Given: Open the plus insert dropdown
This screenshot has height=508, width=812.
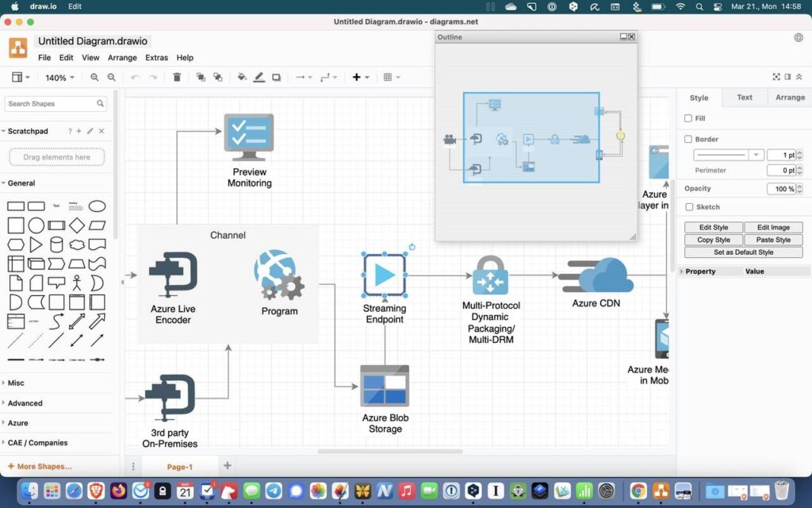Looking at the screenshot, I should [361, 77].
